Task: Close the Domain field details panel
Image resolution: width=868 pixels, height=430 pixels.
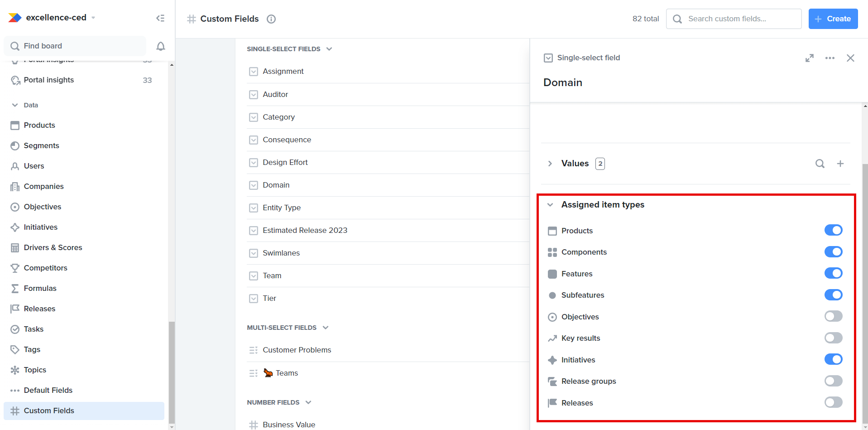Action: coord(850,58)
